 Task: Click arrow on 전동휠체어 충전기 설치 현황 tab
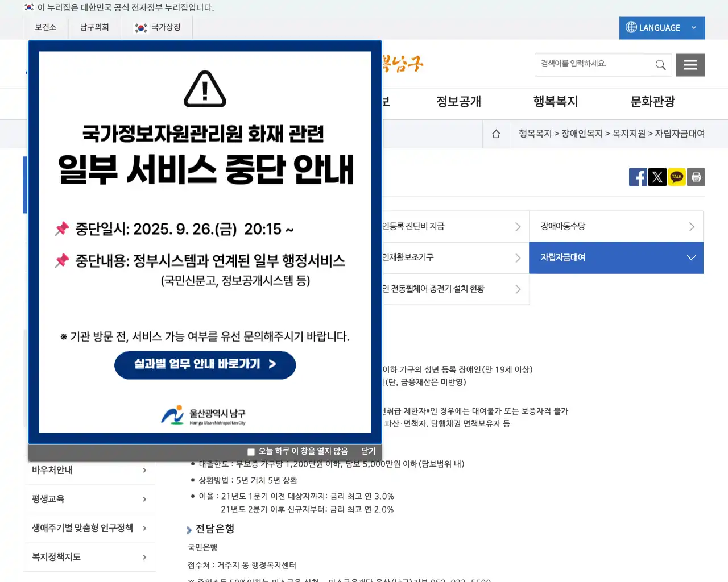518,289
